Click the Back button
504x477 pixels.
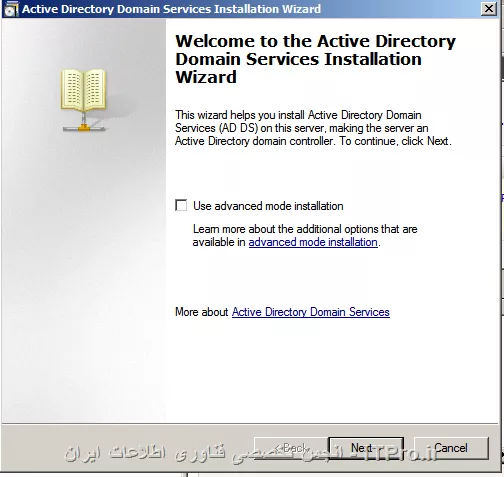point(291,448)
